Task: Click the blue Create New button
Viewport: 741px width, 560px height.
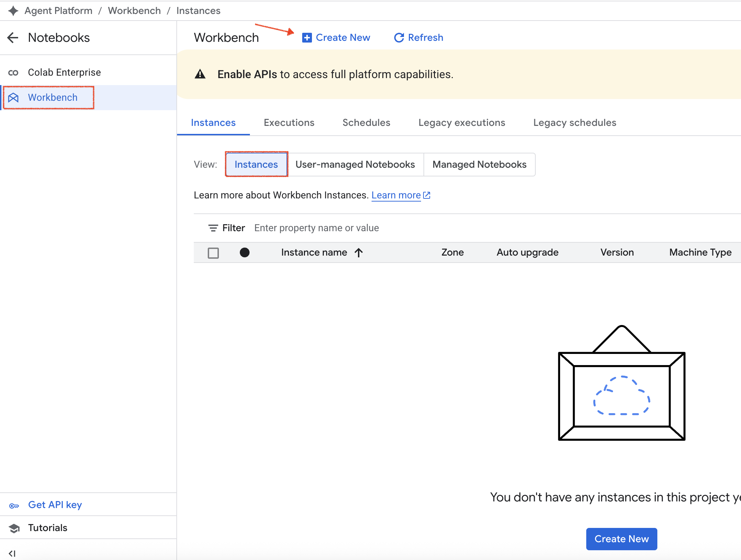Action: click(x=622, y=539)
